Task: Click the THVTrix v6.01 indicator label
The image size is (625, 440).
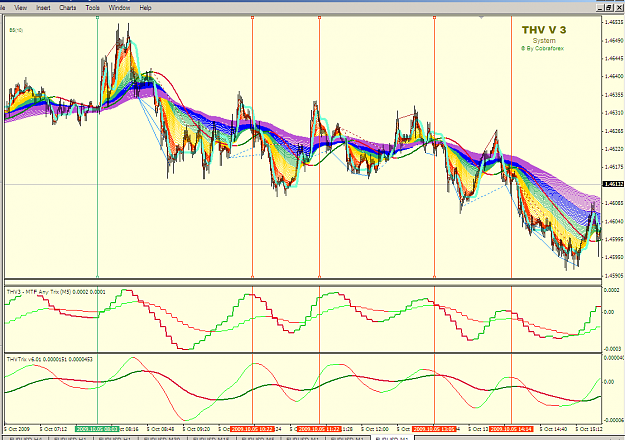Action: click(x=49, y=359)
